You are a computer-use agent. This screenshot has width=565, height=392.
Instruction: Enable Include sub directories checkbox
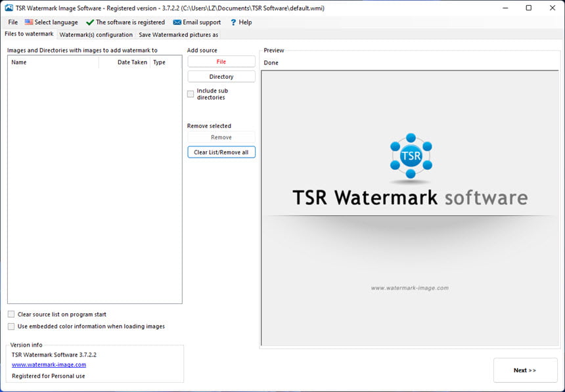point(191,94)
